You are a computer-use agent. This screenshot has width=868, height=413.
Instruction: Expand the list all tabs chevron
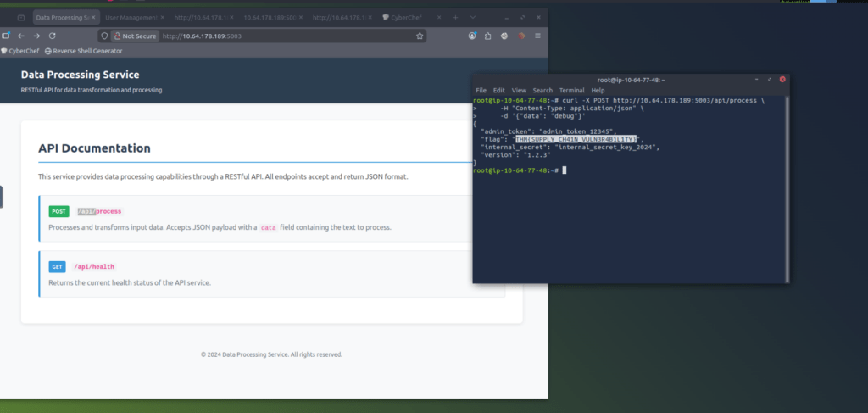click(x=473, y=18)
